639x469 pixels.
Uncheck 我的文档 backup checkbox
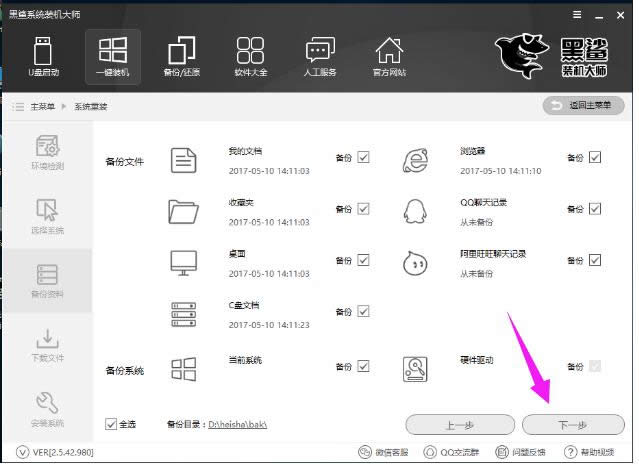pos(363,157)
